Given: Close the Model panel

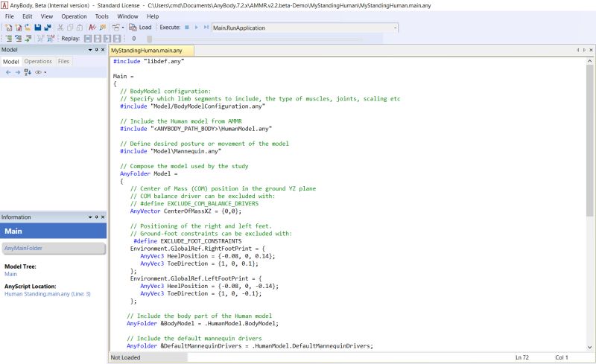Looking at the screenshot, I should click(x=103, y=50).
